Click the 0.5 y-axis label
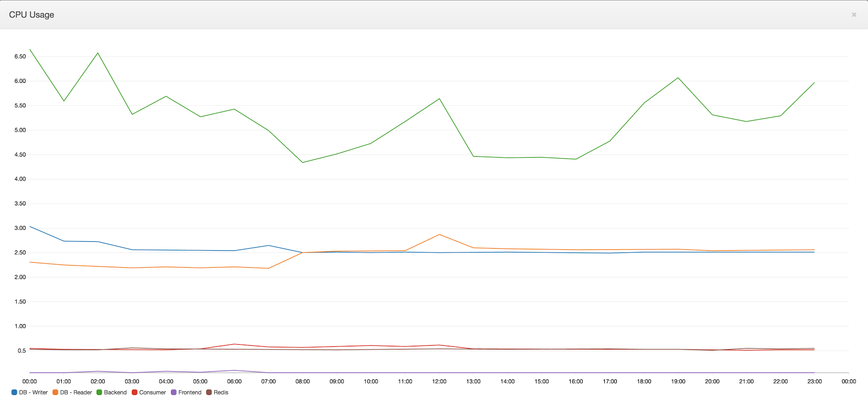 pos(22,351)
